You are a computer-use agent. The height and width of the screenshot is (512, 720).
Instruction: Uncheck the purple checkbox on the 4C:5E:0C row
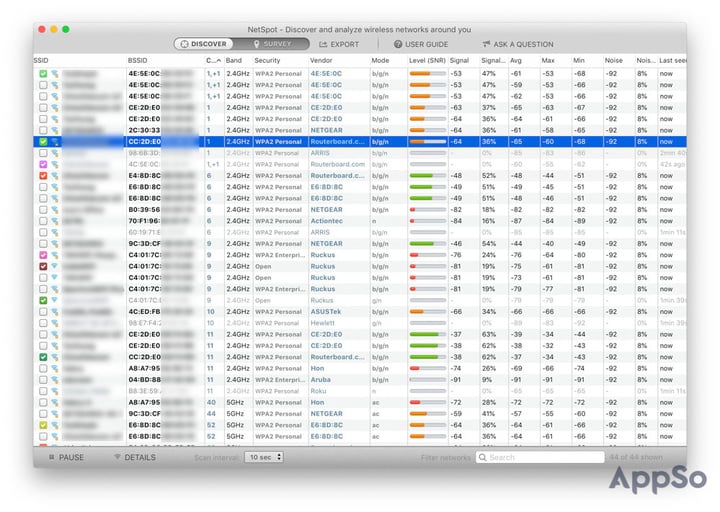(x=43, y=164)
